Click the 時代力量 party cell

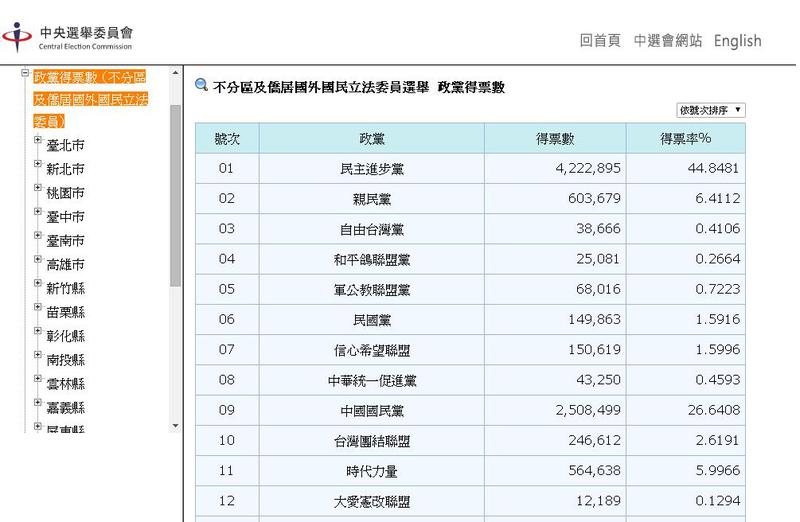[371, 470]
